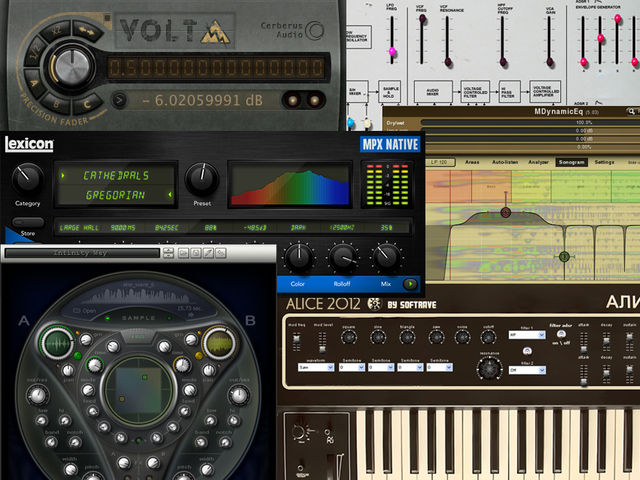This screenshot has width=640, height=480.
Task: Select preset B on Volt precision fader
Action: [56, 104]
